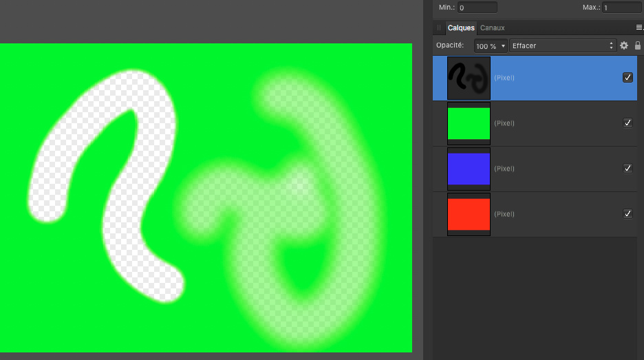Select the green layer thumbnail
The height and width of the screenshot is (360, 644).
click(469, 123)
